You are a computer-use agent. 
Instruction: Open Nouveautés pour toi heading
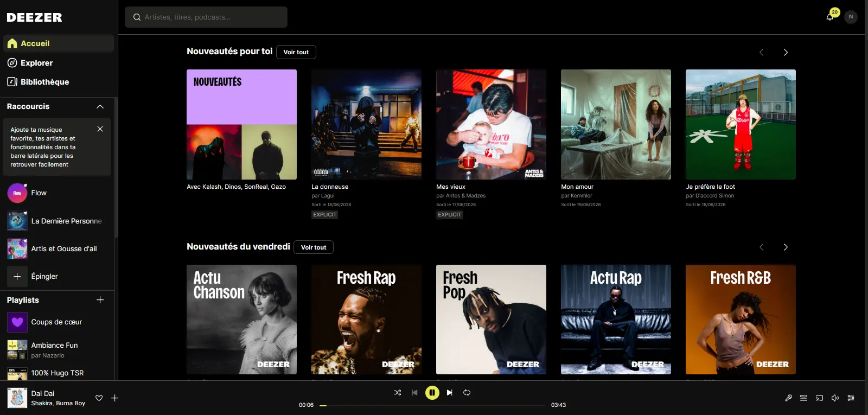[x=229, y=52]
